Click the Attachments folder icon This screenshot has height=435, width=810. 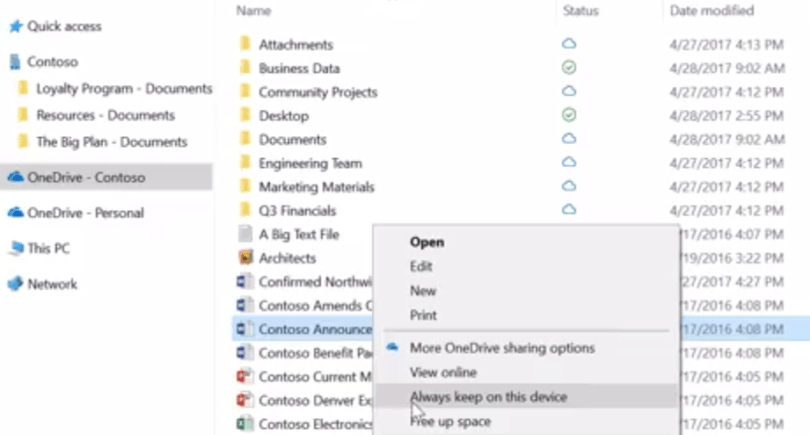click(245, 44)
